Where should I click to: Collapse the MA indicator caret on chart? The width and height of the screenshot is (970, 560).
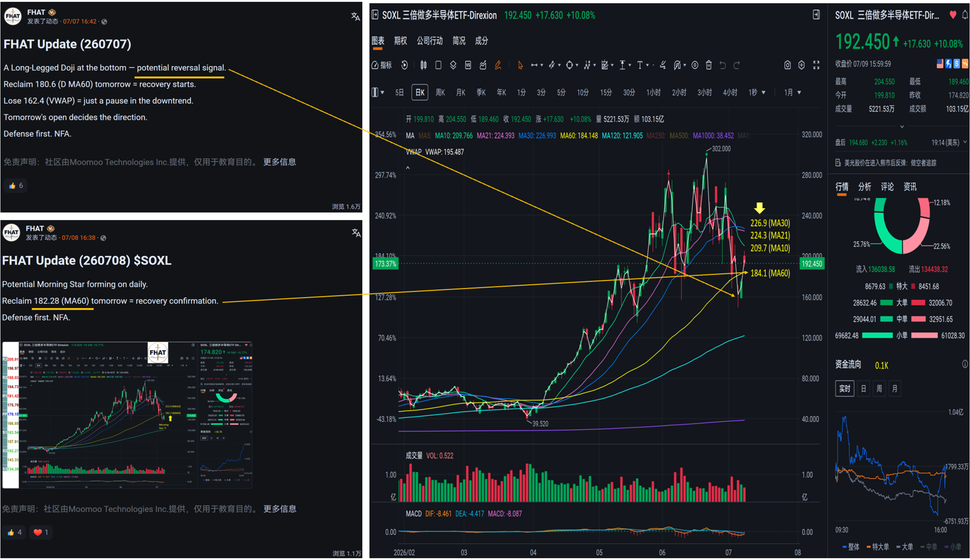[408, 168]
